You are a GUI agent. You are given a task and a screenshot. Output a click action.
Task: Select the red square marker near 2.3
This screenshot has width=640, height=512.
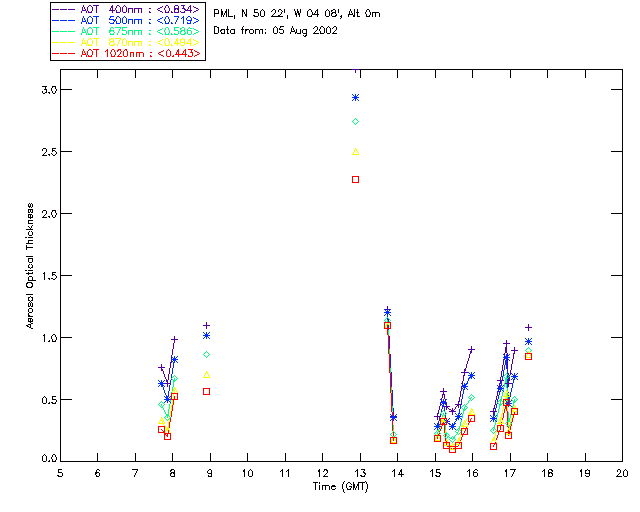pos(356,180)
